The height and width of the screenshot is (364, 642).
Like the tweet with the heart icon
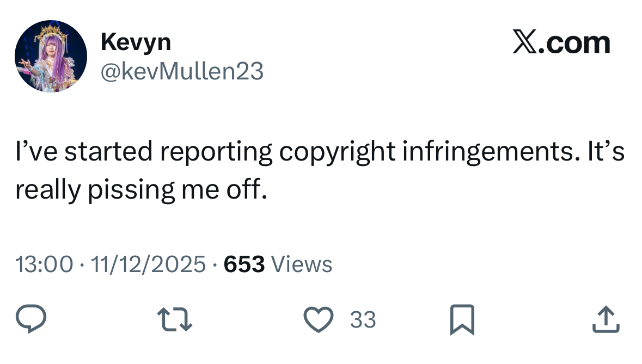coord(318,319)
